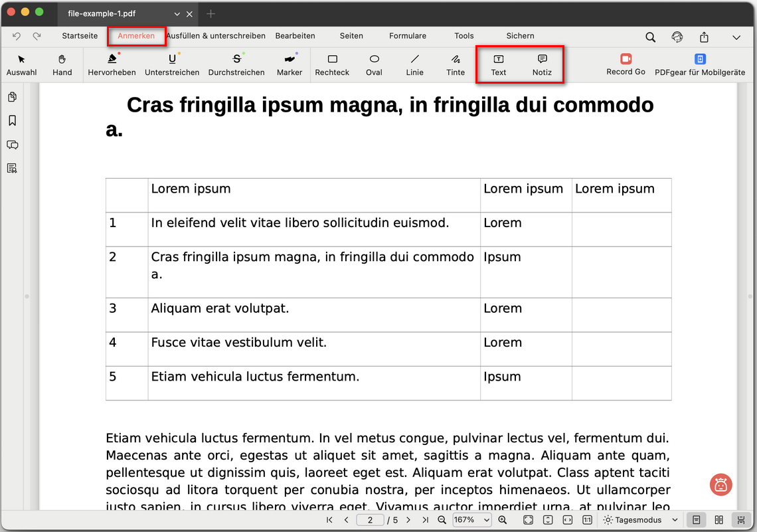Show the comments panel in sidebar
The height and width of the screenshot is (532, 757).
(12, 145)
